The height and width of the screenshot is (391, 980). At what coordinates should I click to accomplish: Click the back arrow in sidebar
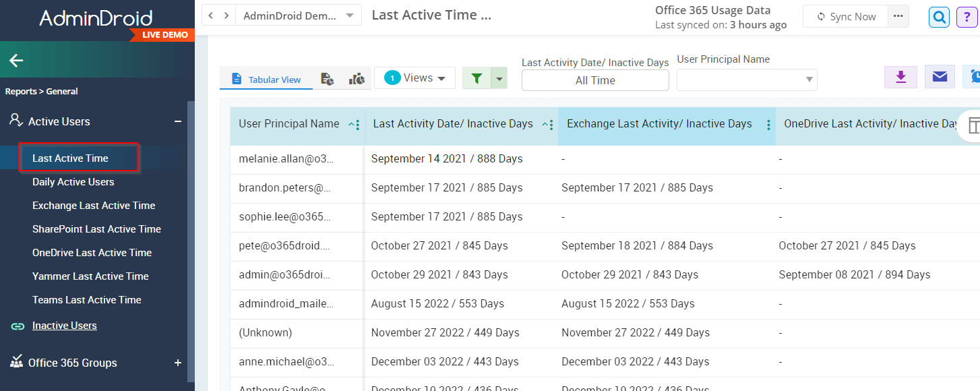[x=16, y=61]
